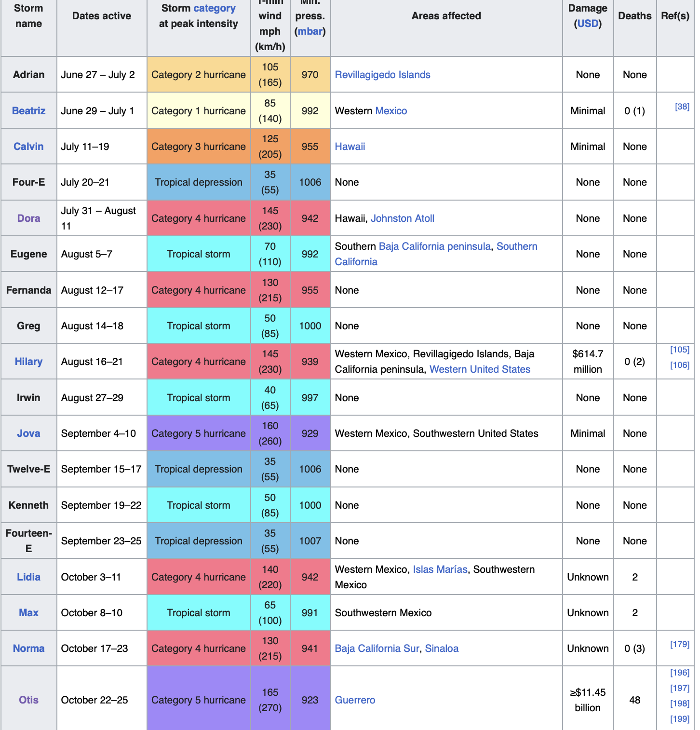This screenshot has height=730, width=700.
Task: Open the Hilary storm article link
Action: [28, 362]
